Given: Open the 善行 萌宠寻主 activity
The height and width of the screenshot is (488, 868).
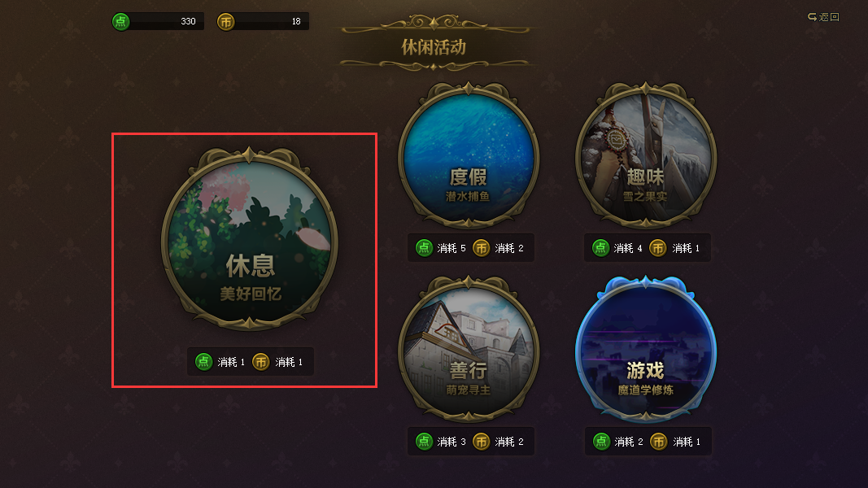Looking at the screenshot, I should [x=469, y=349].
